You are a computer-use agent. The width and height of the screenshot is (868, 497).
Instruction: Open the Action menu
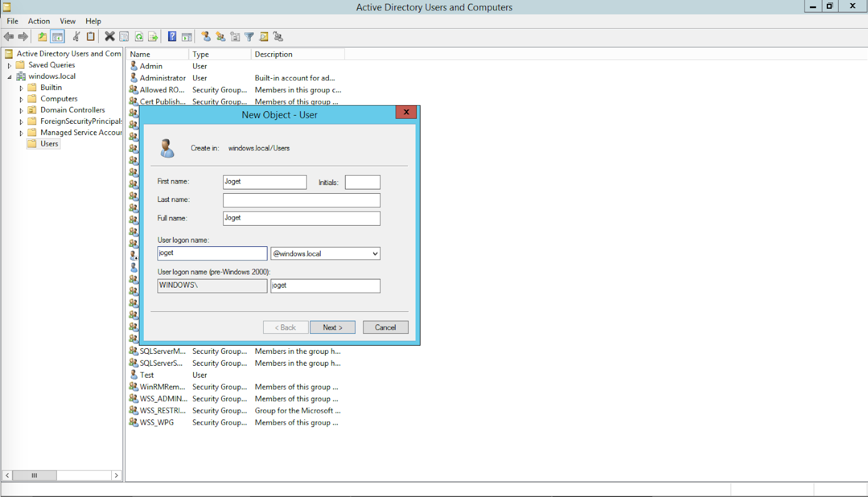click(x=39, y=21)
